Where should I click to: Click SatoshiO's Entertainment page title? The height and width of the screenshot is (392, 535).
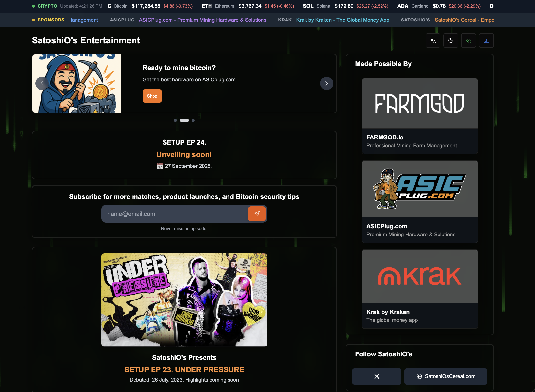pos(86,40)
